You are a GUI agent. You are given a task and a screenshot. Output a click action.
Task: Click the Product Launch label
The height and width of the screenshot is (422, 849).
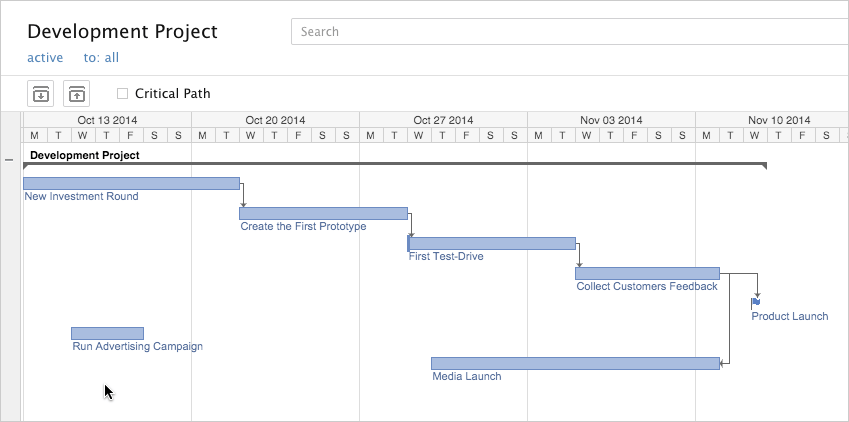(789, 316)
